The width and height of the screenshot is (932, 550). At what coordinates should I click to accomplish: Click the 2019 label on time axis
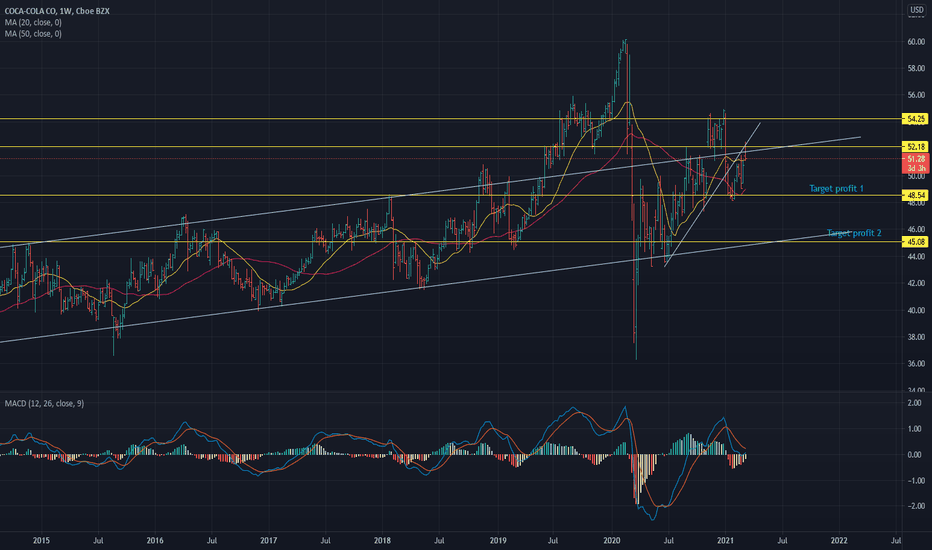498,540
